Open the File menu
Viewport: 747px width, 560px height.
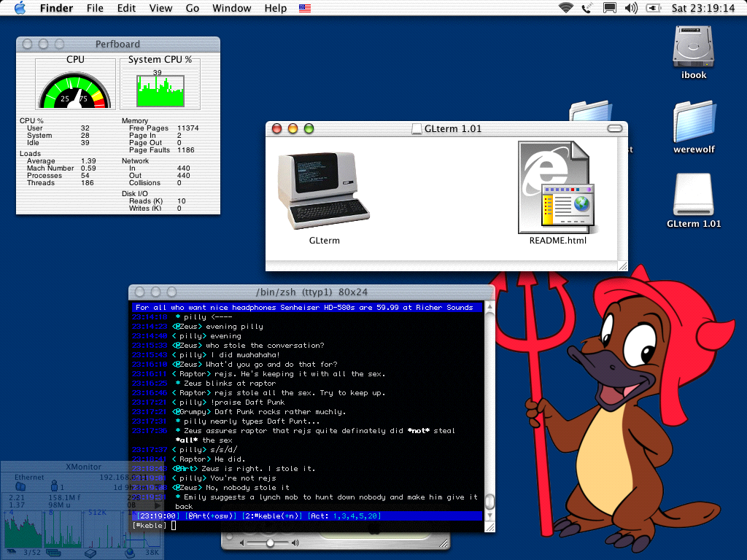pos(95,8)
